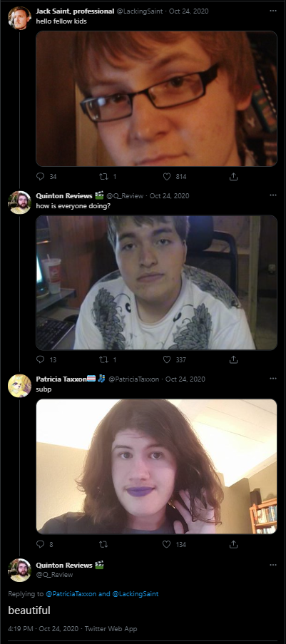Open Patricia Taxxon's purple lipstick photo
The width and height of the screenshot is (286, 644).
click(x=157, y=466)
